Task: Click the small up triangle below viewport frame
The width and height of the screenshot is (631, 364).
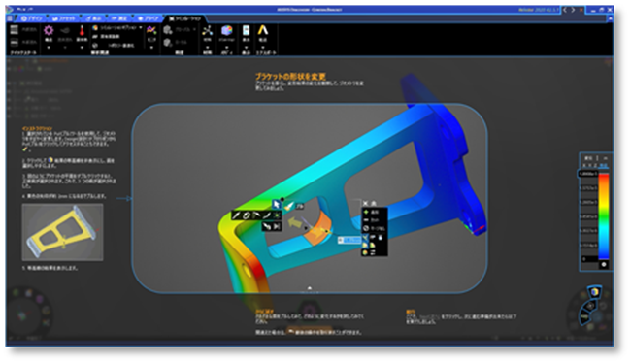Action: pyautogui.click(x=309, y=288)
